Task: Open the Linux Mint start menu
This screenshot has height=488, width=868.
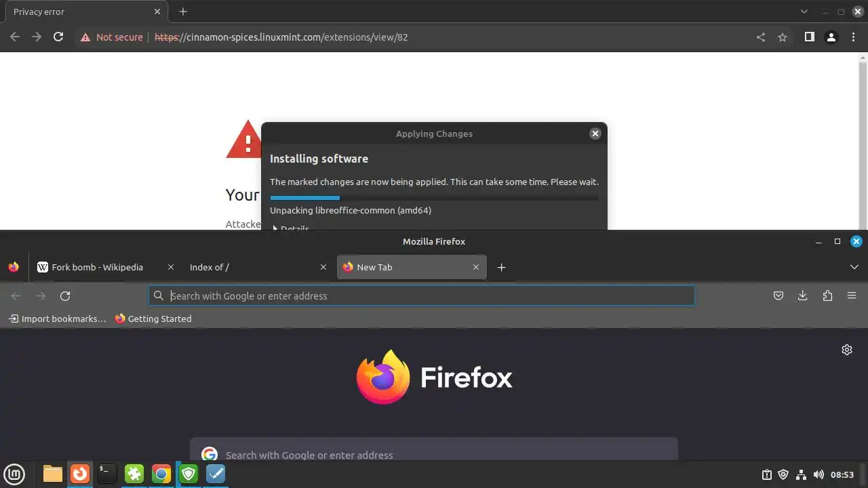Action: [x=14, y=474]
